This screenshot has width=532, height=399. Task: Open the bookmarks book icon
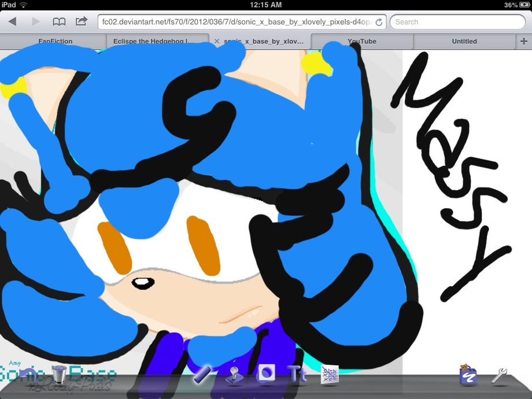59,22
